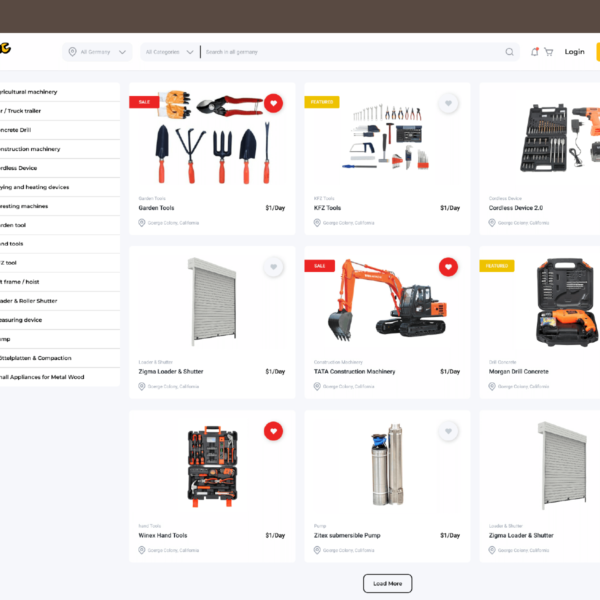Open the Zitex submersible Pump image
The height and width of the screenshot is (600, 600).
(387, 465)
